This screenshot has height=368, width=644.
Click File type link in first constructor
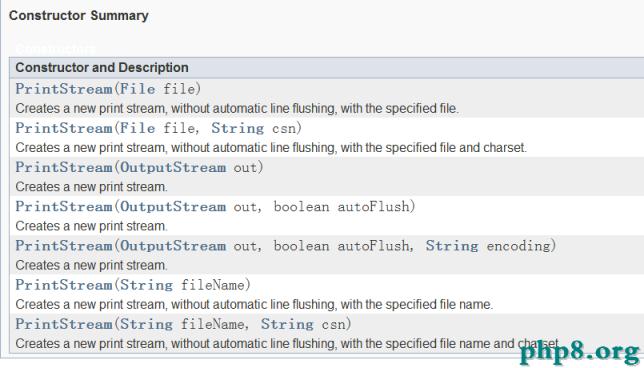point(138,89)
